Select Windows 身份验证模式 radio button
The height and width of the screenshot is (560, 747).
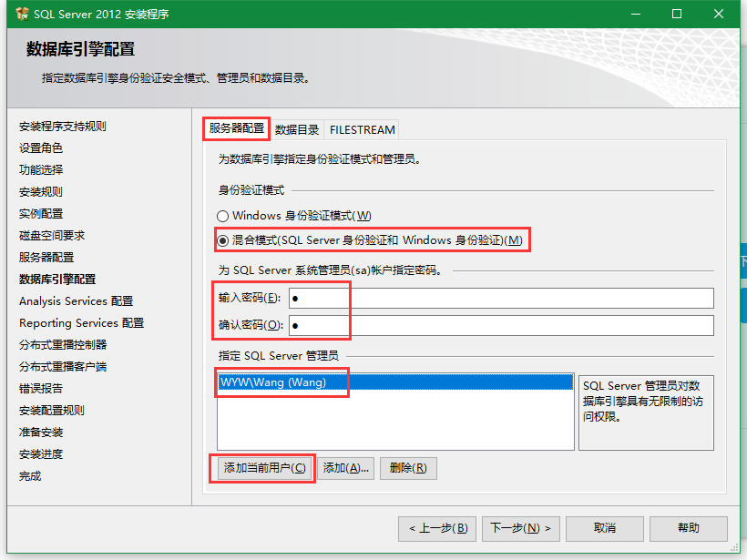click(222, 216)
